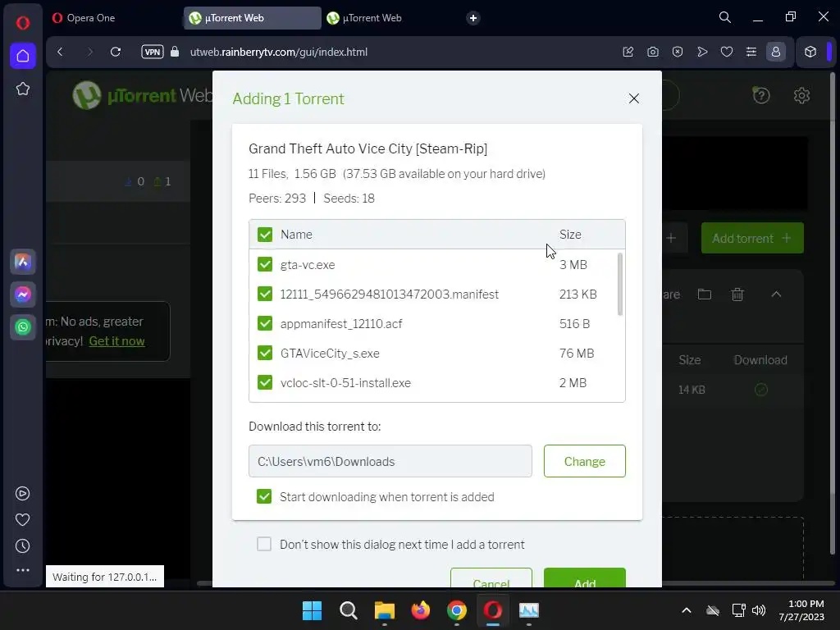Uncheck the gta-vc.exe file
The image size is (840, 630).
pos(265,265)
